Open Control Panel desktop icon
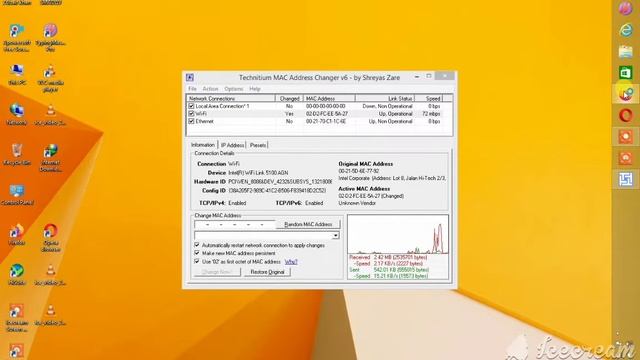The image size is (640, 360). coord(17,195)
